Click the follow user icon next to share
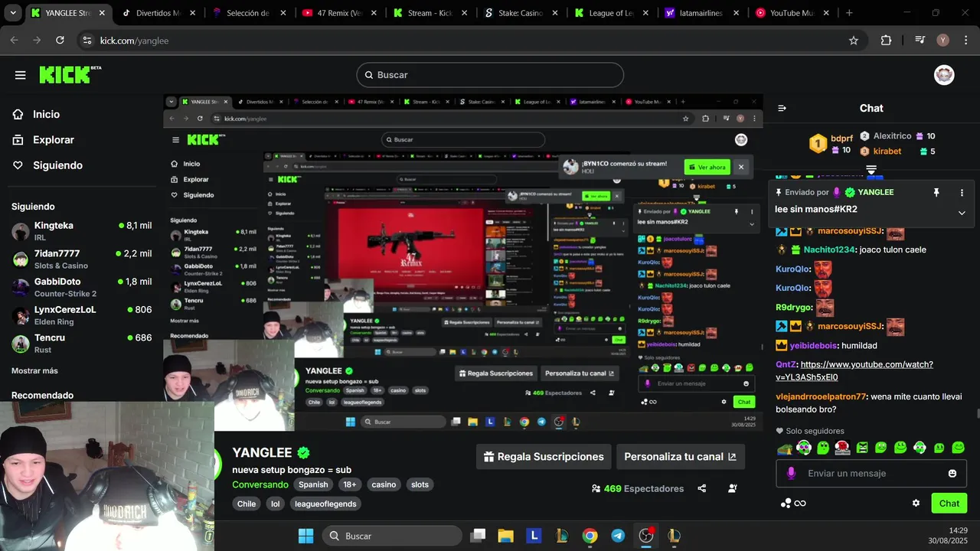This screenshot has width=980, height=551. (733, 488)
